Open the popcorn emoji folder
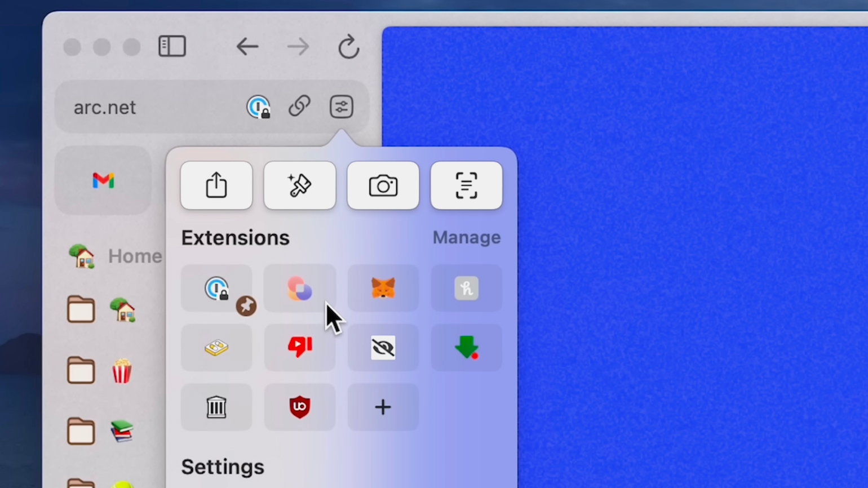 click(x=100, y=371)
